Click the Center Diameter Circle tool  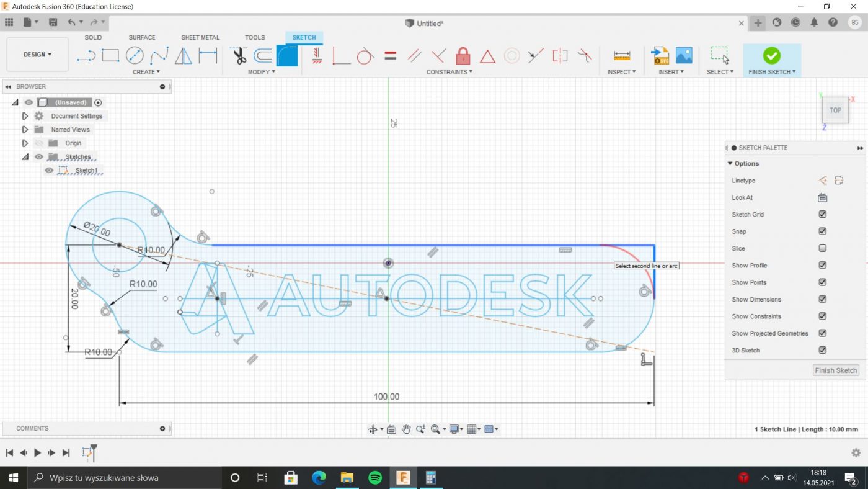(x=135, y=56)
